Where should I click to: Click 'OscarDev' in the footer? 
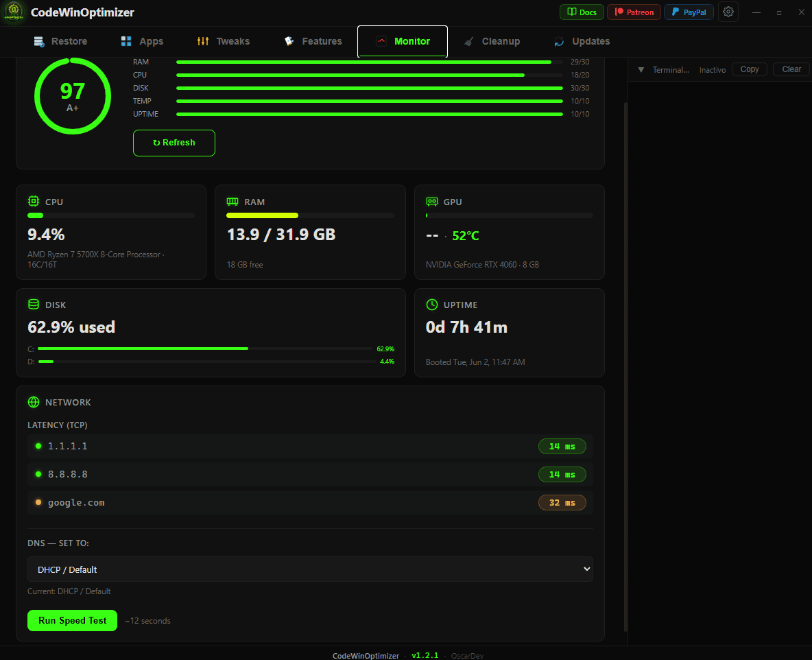467,656
